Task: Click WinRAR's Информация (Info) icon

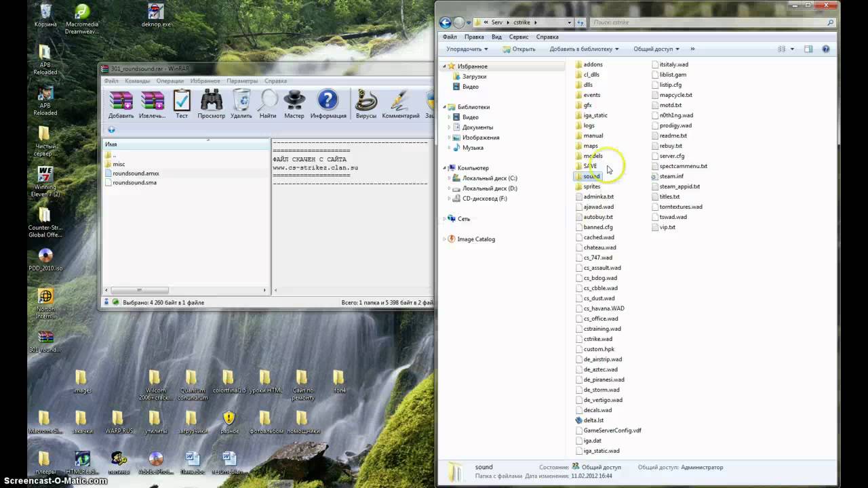Action: click(328, 104)
